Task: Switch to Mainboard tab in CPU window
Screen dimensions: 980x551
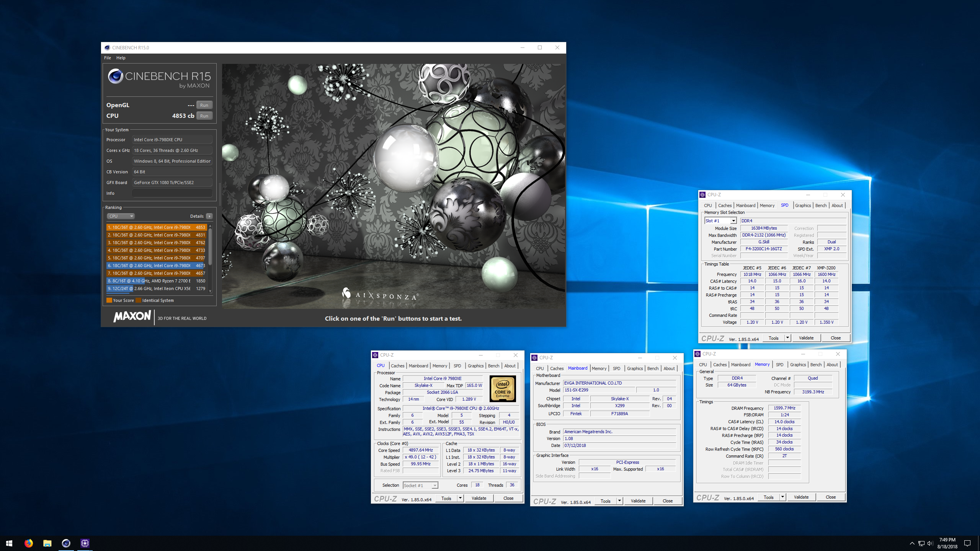Action: (x=418, y=366)
